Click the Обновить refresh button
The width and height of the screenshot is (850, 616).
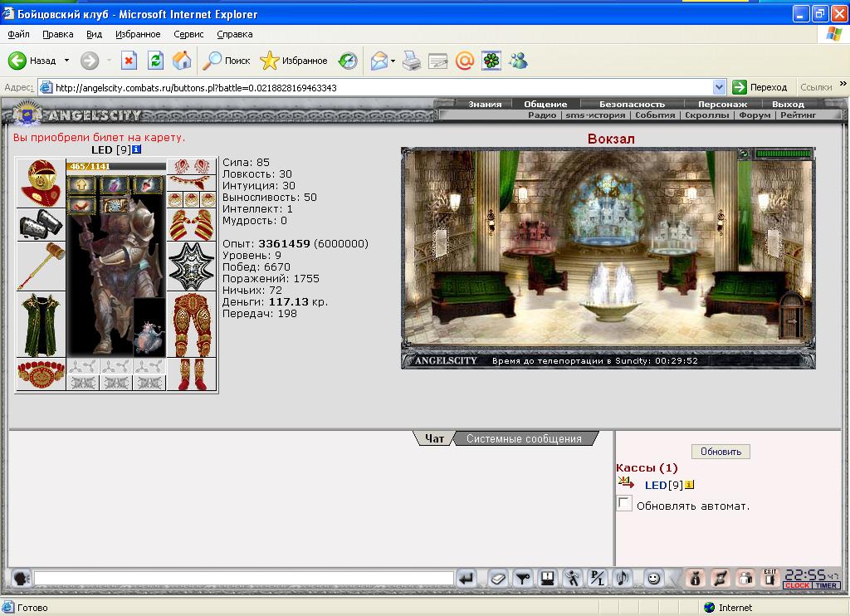721,452
